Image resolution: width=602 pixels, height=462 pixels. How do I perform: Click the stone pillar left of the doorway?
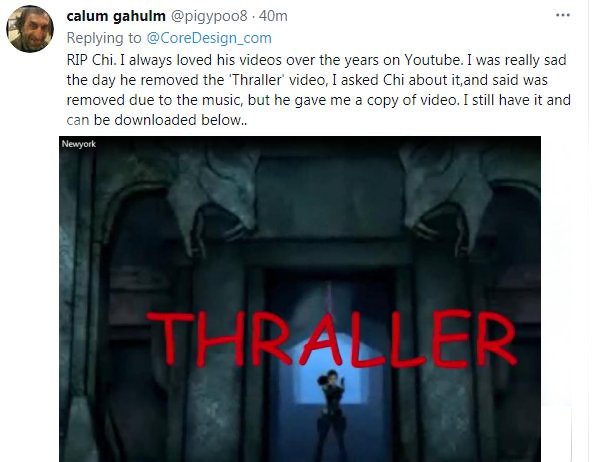(x=217, y=357)
